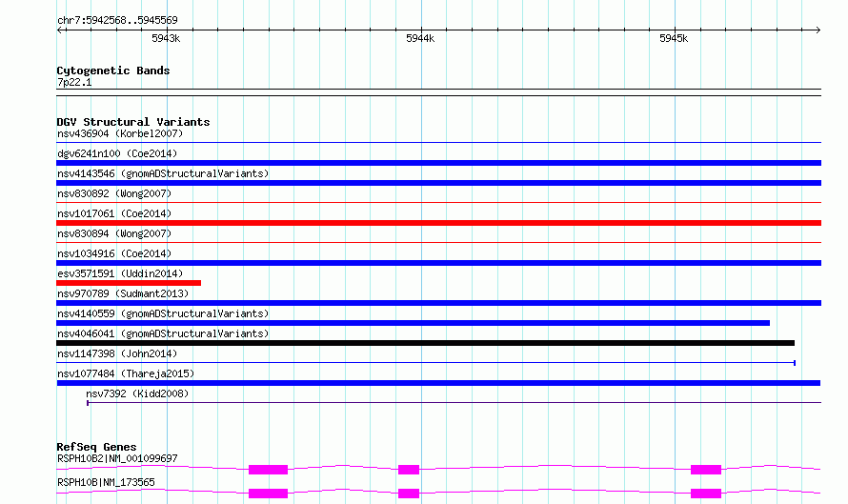The width and height of the screenshot is (848, 504).
Task: Click the 7p22.1 band label
Action: tap(74, 82)
